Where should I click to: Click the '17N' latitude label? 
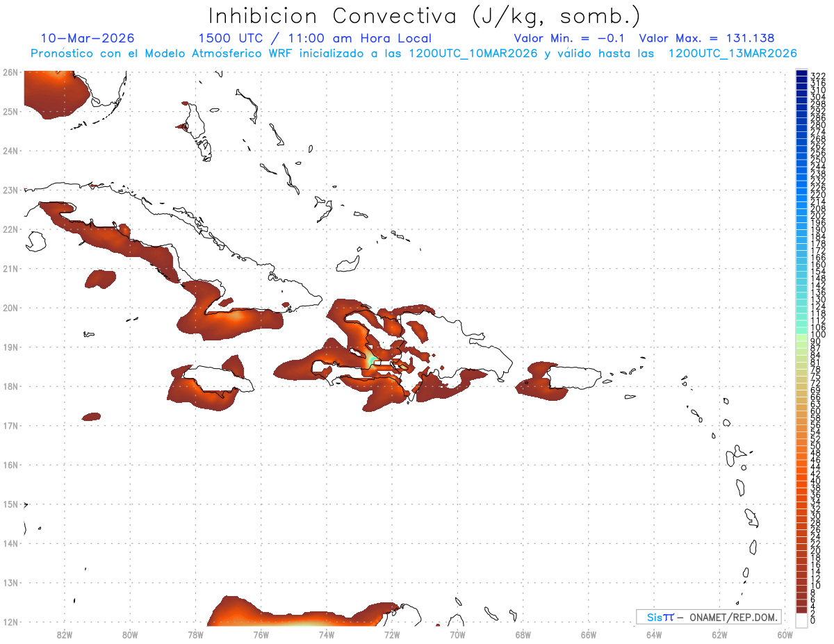click(x=10, y=425)
